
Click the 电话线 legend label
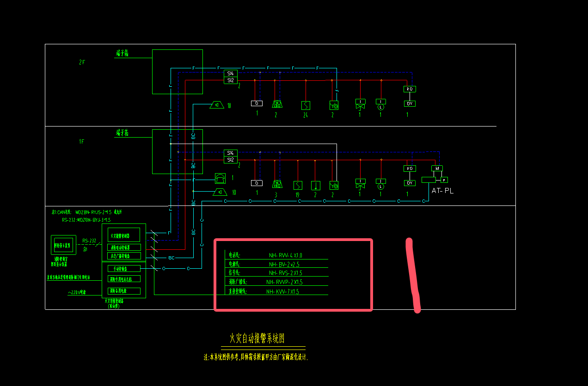(234, 255)
